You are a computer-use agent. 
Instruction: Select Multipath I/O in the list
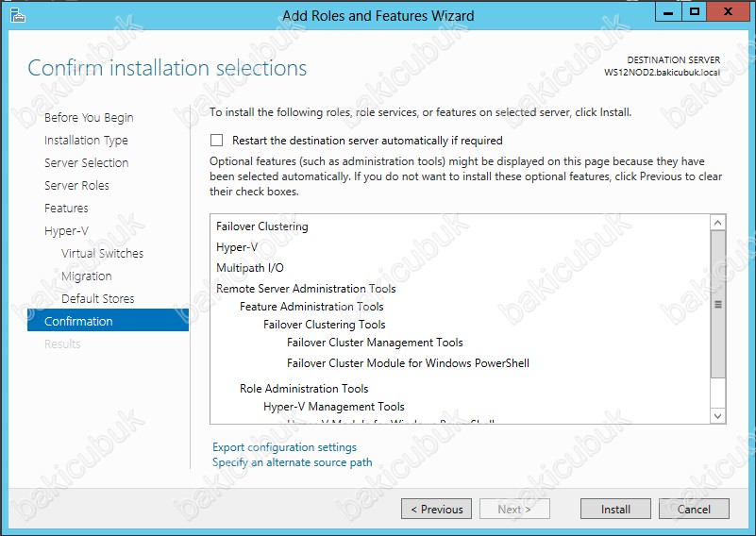click(x=250, y=268)
